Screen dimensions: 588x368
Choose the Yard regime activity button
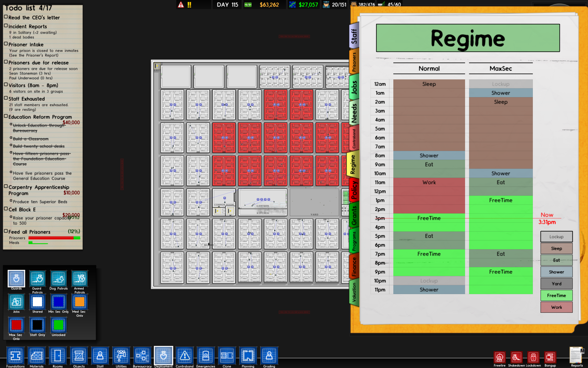(556, 284)
